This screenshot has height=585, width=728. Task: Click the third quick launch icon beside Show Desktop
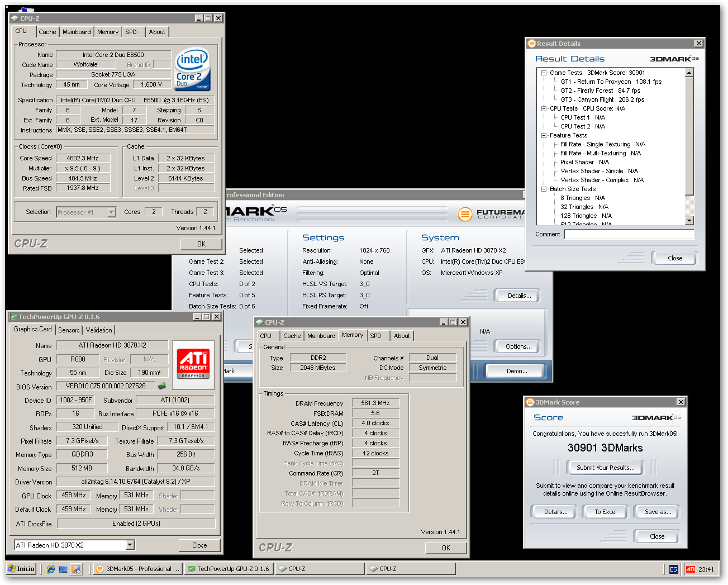click(75, 569)
